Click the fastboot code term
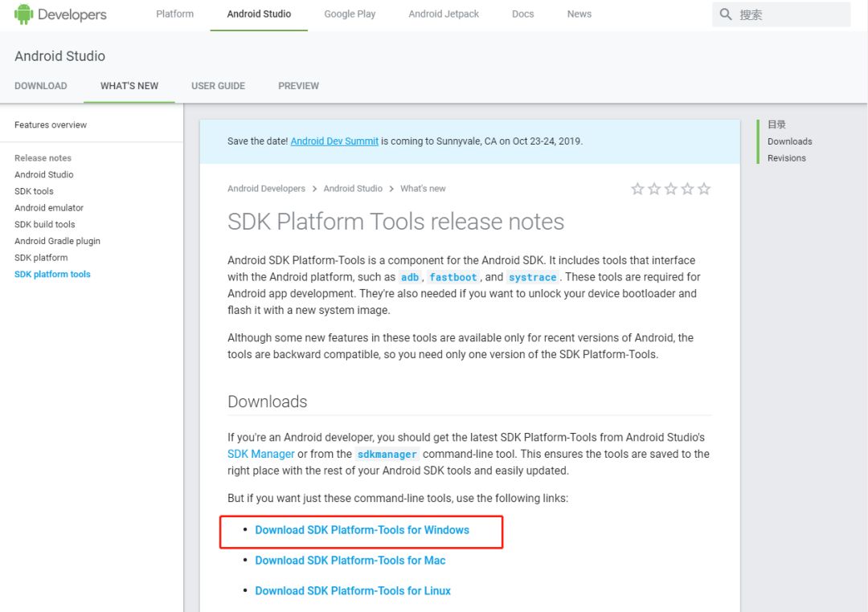Screen dimensions: 868x612 pos(452,277)
